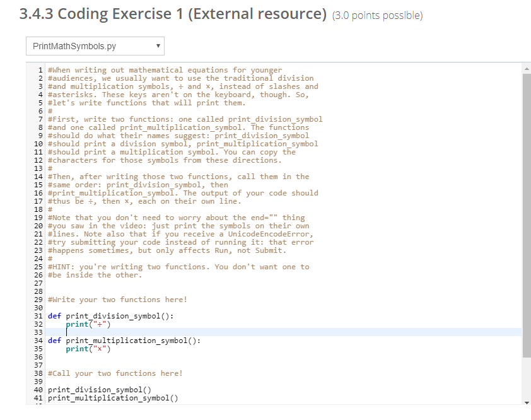
Task: Open the PrintMathSymbols.py file selector
Action: [x=95, y=45]
